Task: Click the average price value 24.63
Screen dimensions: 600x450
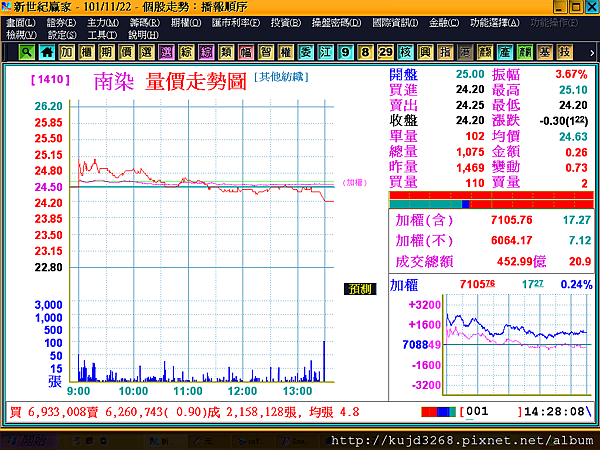Action: [x=573, y=137]
